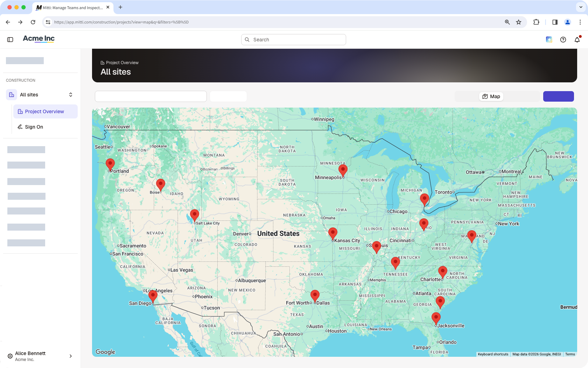Select the San Diego map pin

(153, 297)
